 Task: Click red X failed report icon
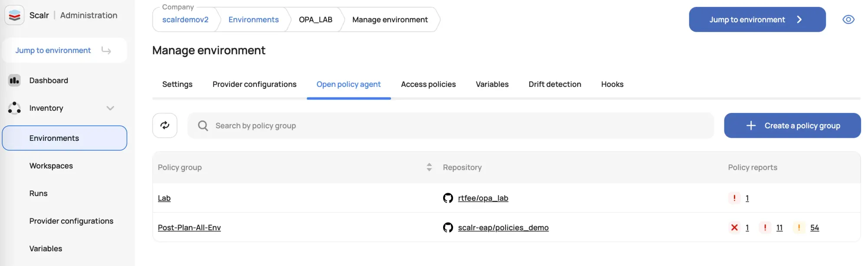click(734, 228)
